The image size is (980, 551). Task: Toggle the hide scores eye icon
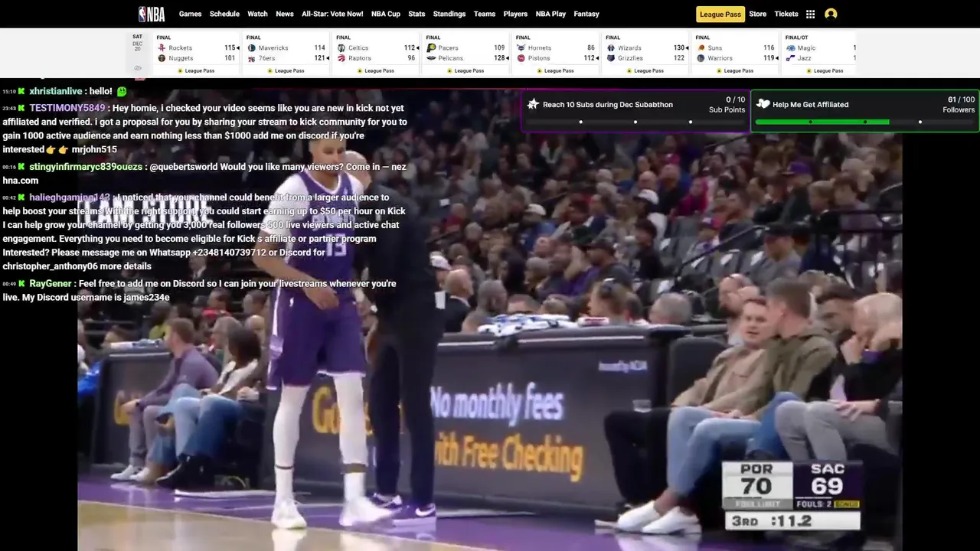138,68
